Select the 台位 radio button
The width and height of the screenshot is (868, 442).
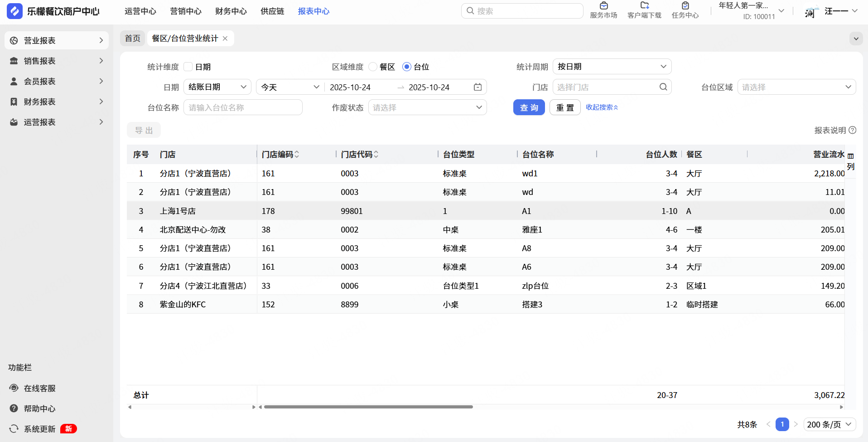(407, 67)
